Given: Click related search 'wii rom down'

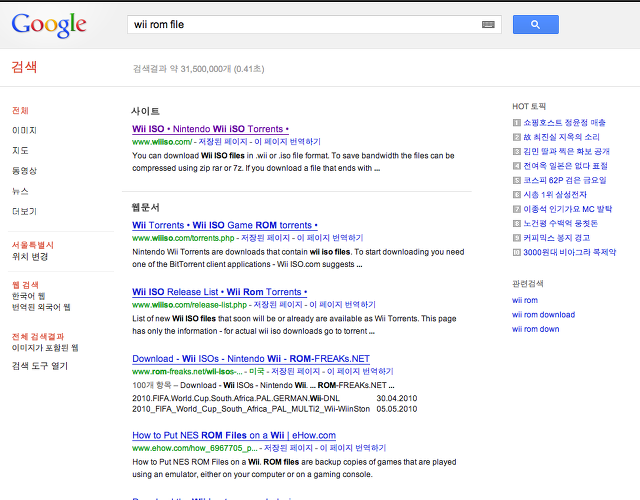Looking at the screenshot, I should tap(536, 329).
